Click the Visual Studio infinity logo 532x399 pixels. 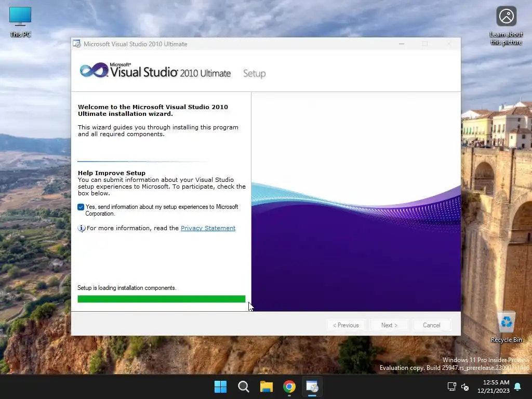click(94, 70)
